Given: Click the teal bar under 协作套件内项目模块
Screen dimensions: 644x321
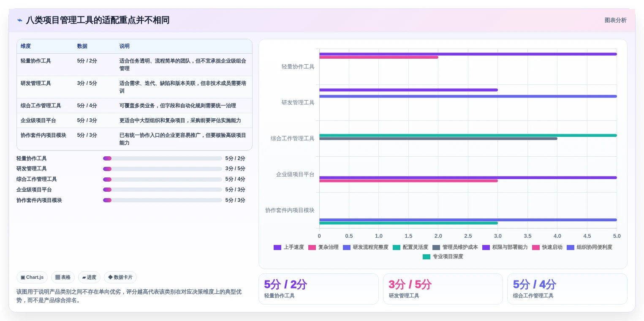Looking at the screenshot, I should (408, 223).
